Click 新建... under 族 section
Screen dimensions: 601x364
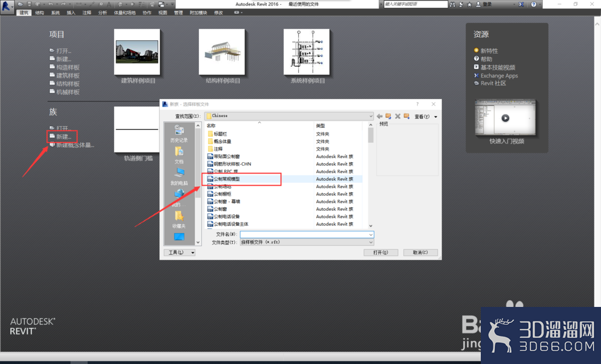pos(61,136)
